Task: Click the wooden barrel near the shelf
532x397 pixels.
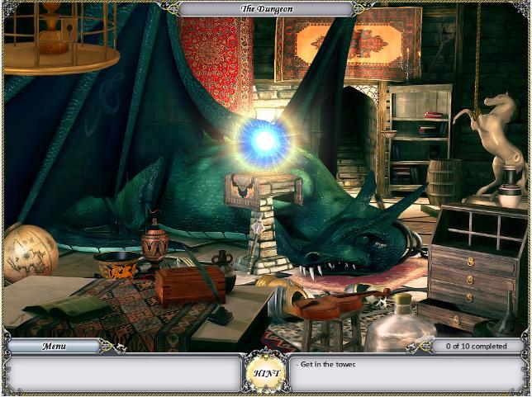Action: point(444,182)
